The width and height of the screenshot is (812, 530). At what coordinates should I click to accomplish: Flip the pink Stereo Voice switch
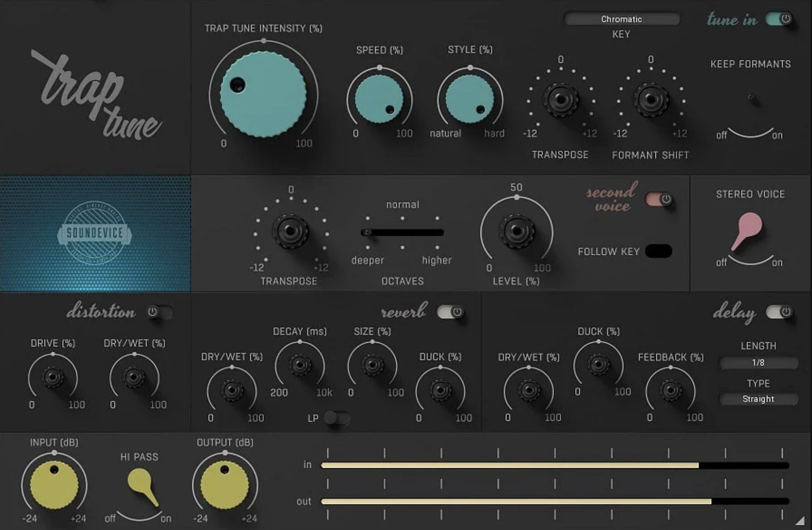click(x=747, y=231)
